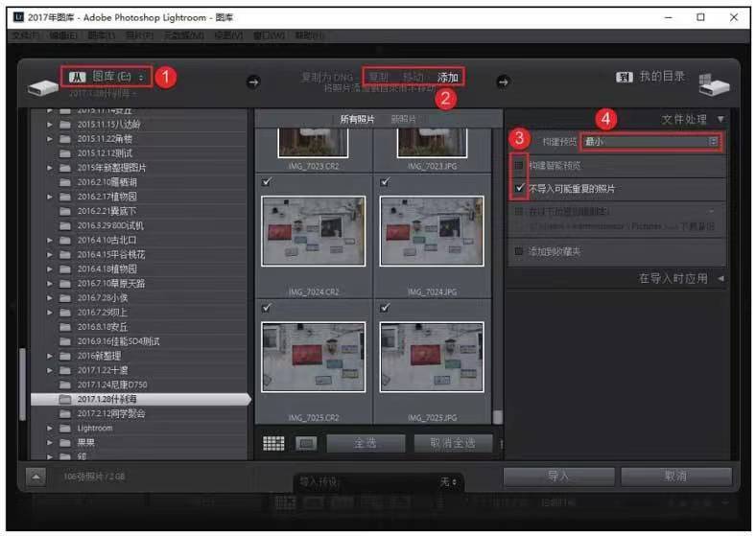Image resolution: width=756 pixels, height=536 pixels.
Task: Expand the 2016.4.15平谷桃花 folder triangle
Action: pyautogui.click(x=50, y=254)
